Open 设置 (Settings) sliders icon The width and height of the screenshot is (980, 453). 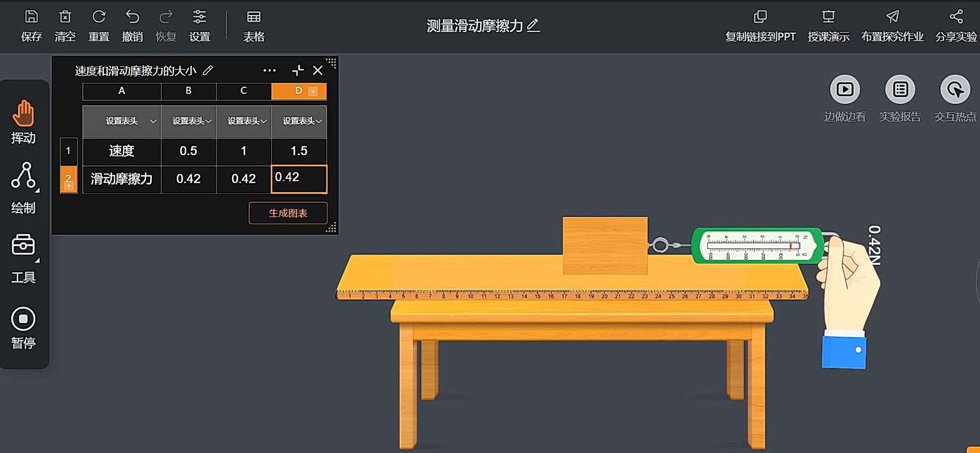(200, 18)
